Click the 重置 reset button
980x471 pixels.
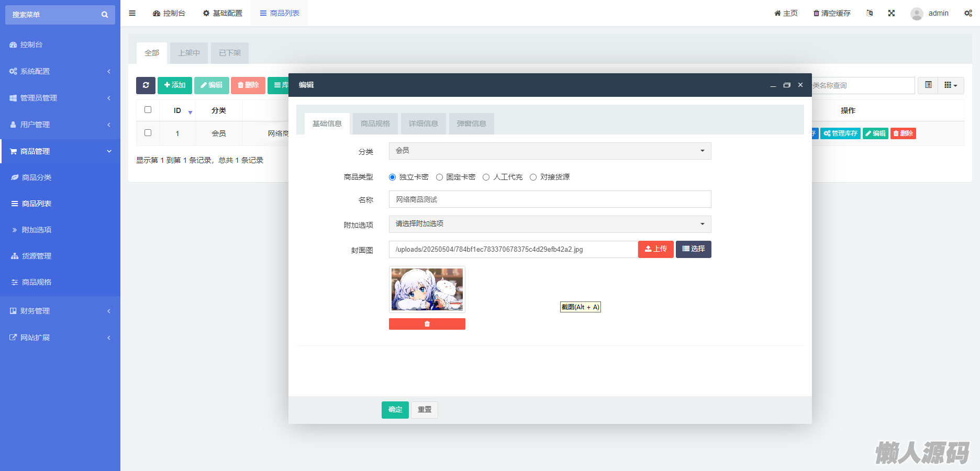coord(425,410)
